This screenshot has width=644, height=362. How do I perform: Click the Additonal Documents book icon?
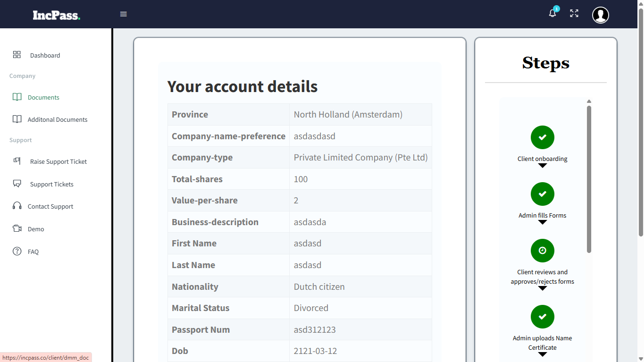[x=17, y=119]
